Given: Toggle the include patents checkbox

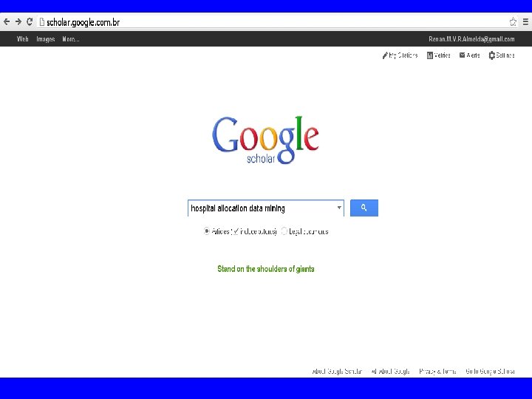Looking at the screenshot, I should pos(236,231).
